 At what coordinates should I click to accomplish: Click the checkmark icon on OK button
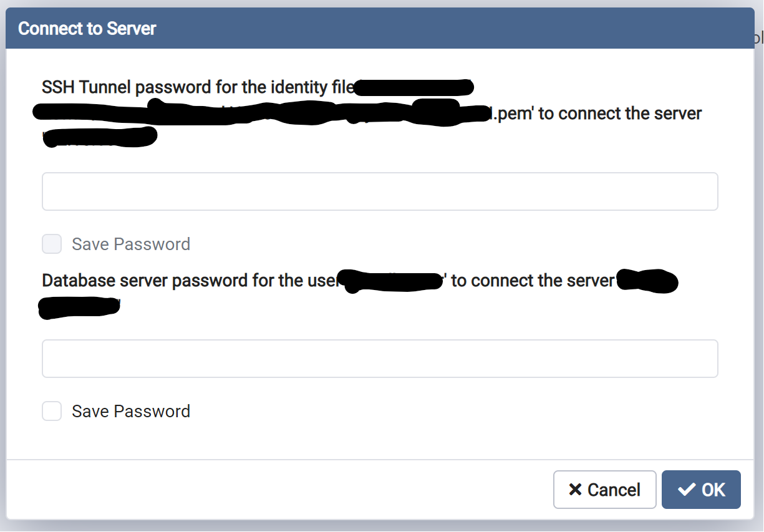686,490
